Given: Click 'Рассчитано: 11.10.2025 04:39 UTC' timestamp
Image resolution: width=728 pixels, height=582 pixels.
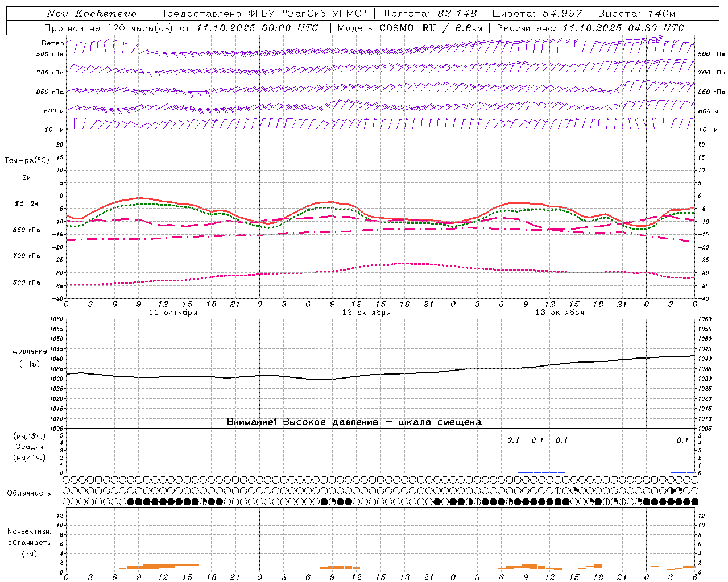Looking at the screenshot, I should pyautogui.click(x=590, y=28).
